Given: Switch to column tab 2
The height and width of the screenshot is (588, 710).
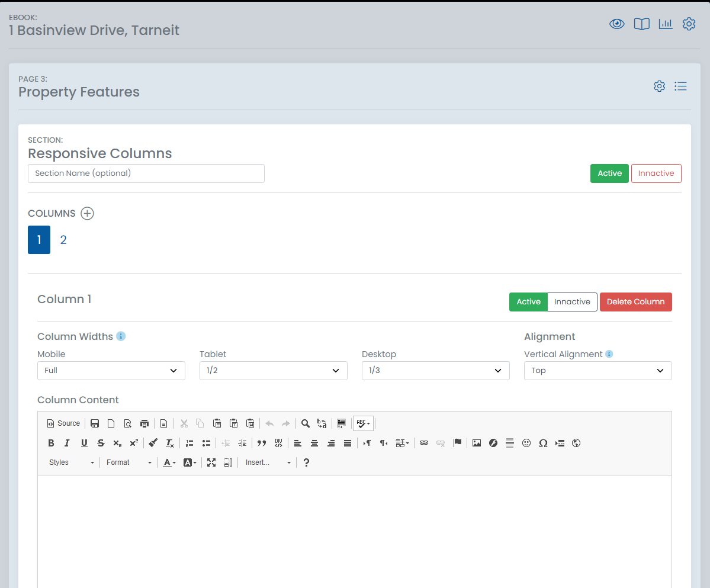Looking at the screenshot, I should 63,240.
